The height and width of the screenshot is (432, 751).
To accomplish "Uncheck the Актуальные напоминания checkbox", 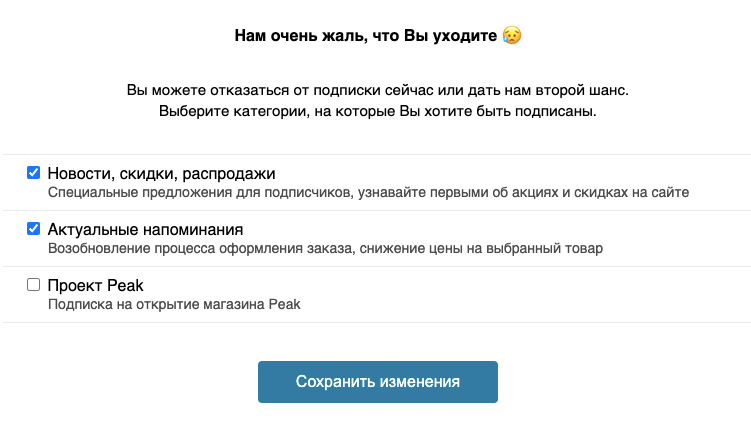I will point(33,228).
